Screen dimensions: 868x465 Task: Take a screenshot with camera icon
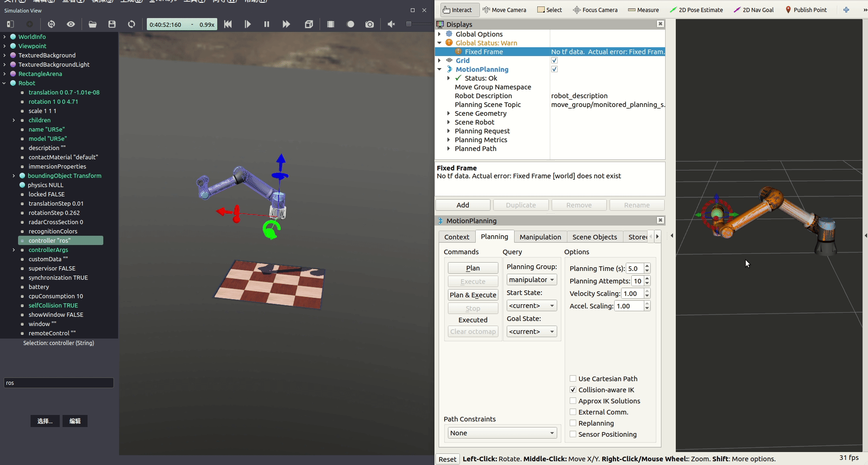coord(370,24)
